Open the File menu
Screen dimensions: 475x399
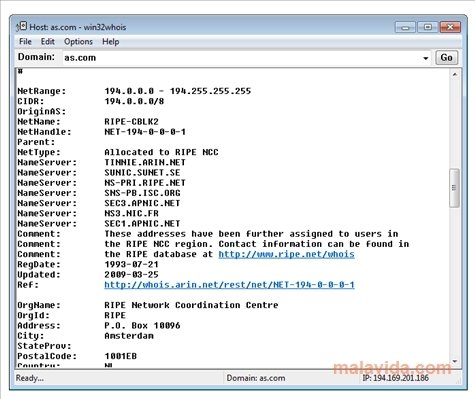click(25, 42)
